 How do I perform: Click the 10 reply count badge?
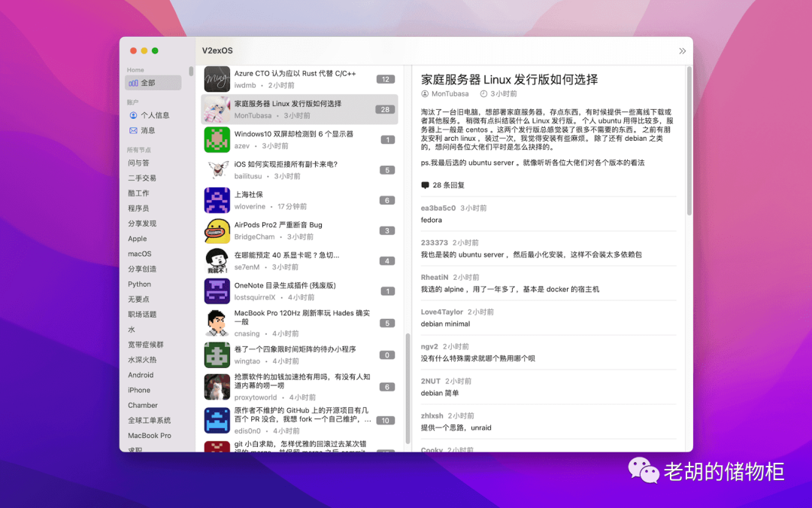[x=385, y=421]
